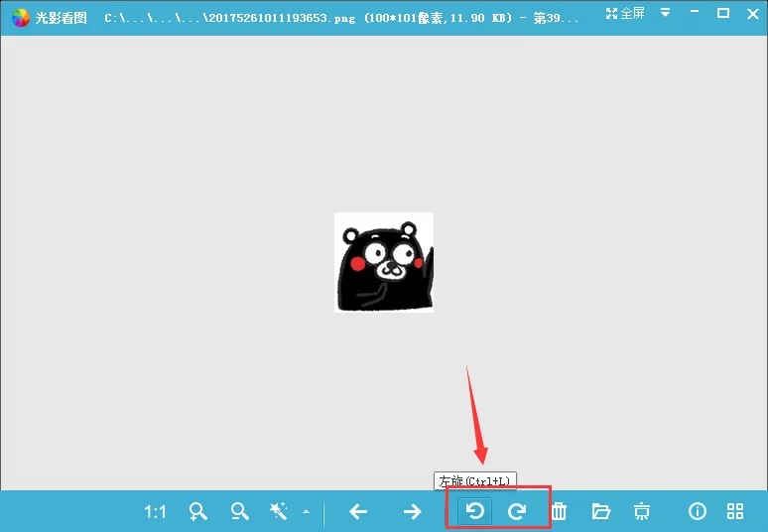Image resolution: width=768 pixels, height=532 pixels.
Task: Close the 光影看图 window
Action: click(x=753, y=13)
